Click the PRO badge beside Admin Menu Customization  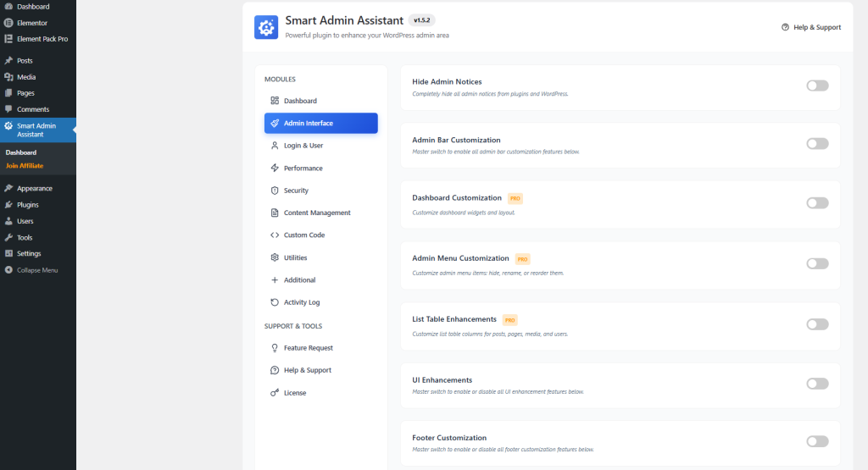tap(522, 259)
